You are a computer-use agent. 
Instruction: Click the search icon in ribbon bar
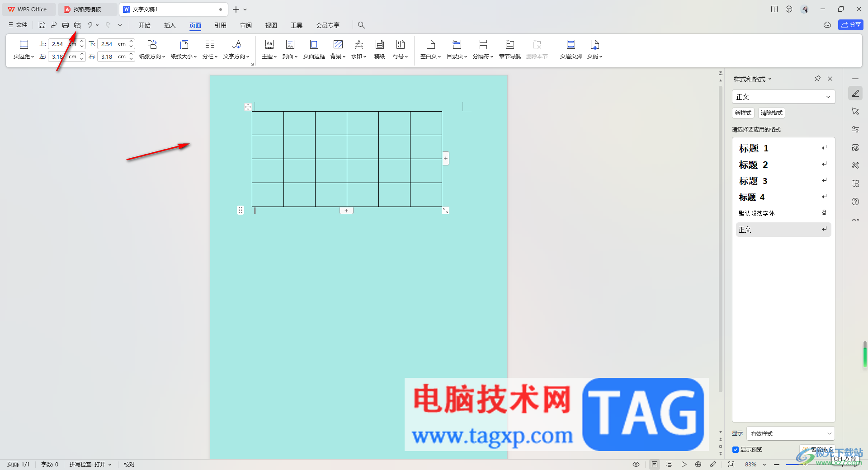[x=361, y=25]
